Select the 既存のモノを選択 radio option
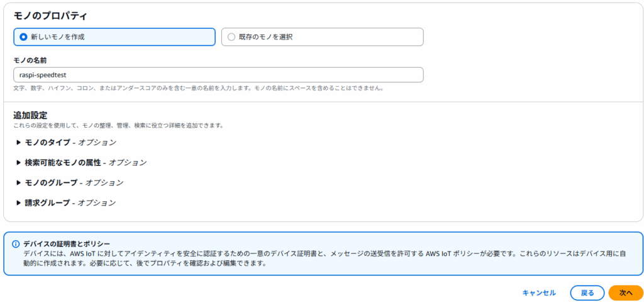644x303 pixels. point(323,37)
